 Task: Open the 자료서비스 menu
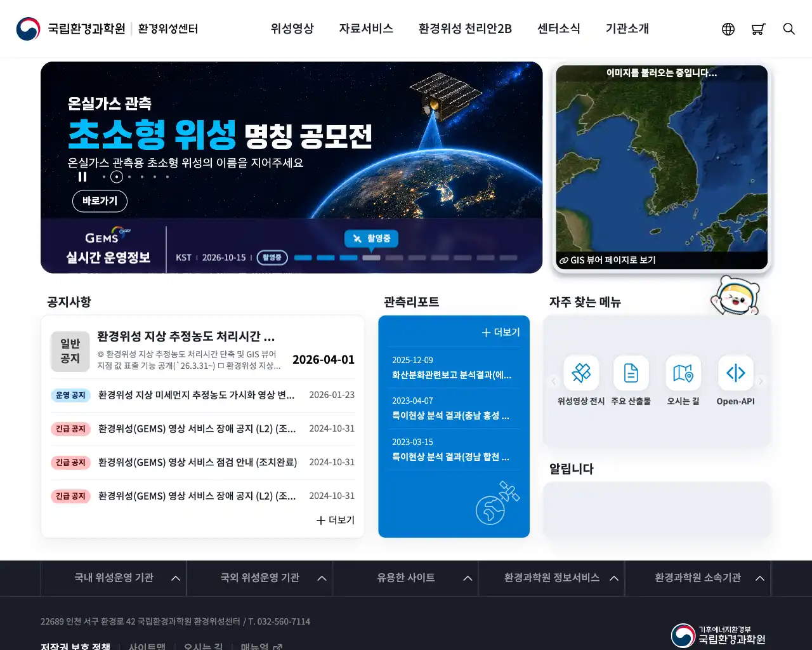pos(366,29)
